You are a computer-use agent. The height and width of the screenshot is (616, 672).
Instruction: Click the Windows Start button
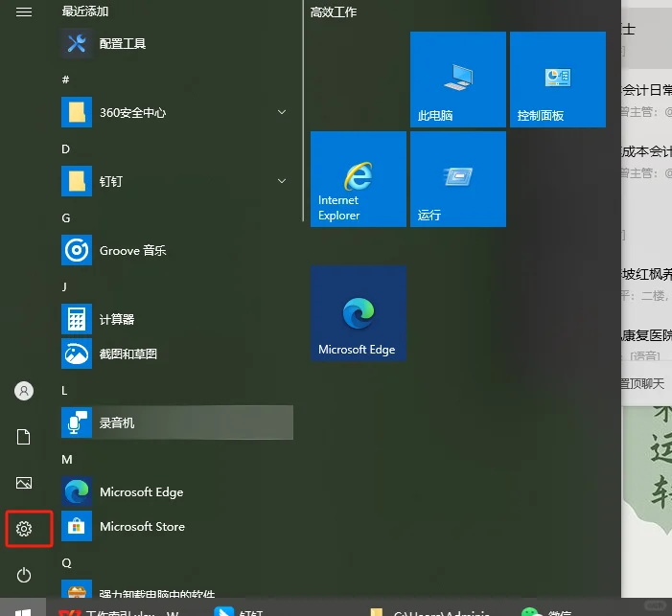(x=23, y=608)
